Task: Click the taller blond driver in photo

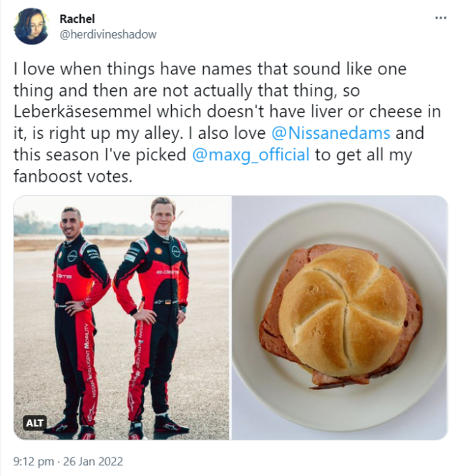Action: tap(153, 316)
